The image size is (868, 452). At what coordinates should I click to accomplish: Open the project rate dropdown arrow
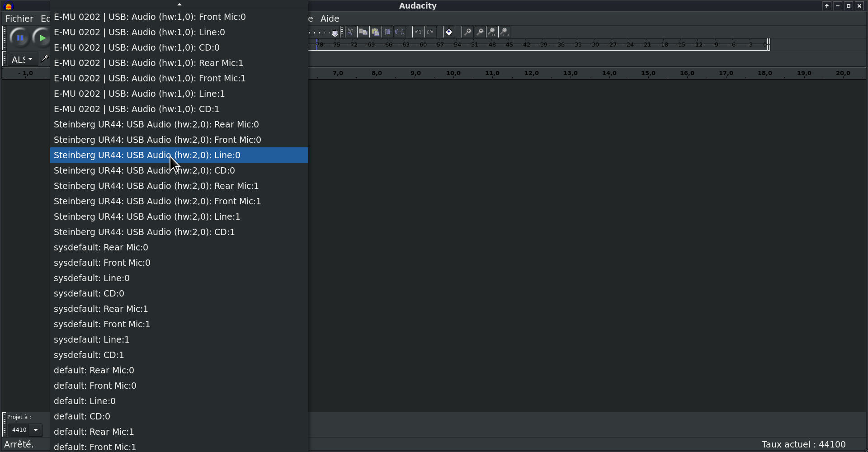click(36, 430)
